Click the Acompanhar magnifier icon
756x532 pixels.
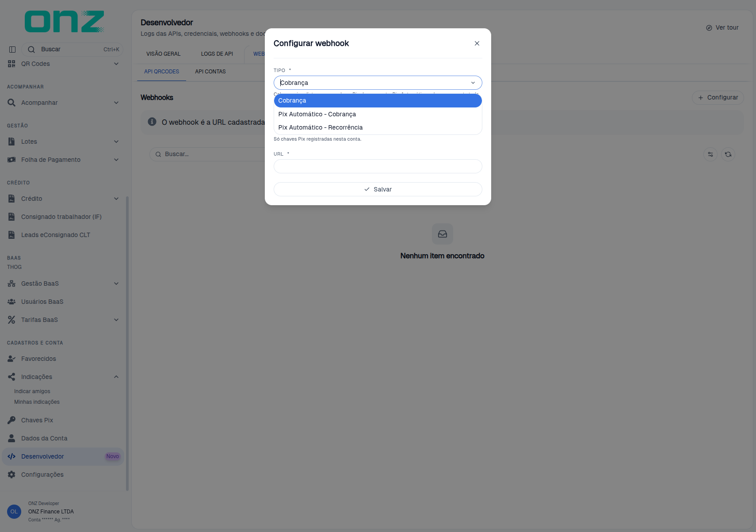(11, 103)
